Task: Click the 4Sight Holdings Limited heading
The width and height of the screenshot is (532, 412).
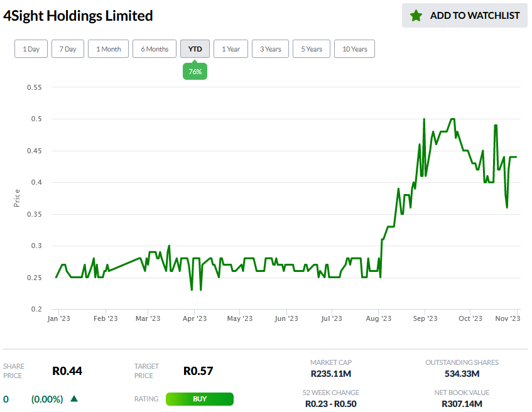Action: [x=78, y=16]
